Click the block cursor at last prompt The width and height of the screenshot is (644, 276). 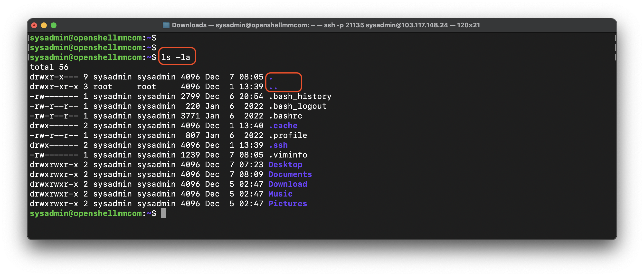click(163, 213)
